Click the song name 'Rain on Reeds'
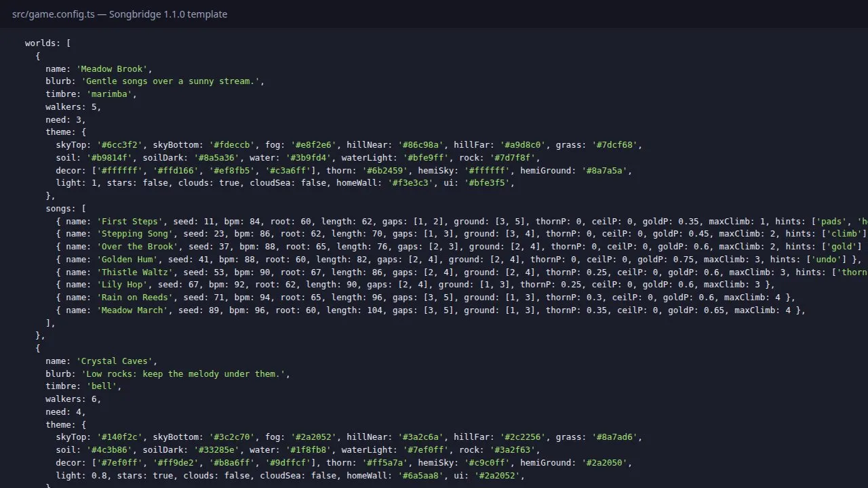Screen dimensions: 868x488 click(x=135, y=298)
